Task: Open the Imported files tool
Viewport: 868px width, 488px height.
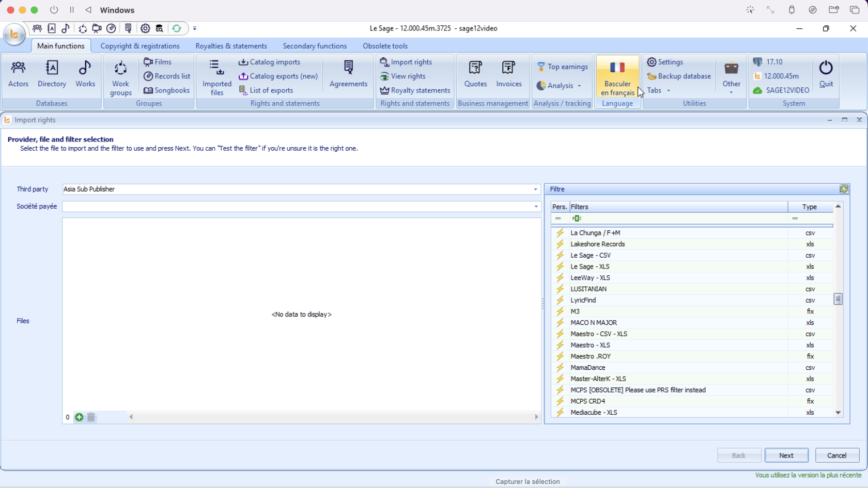Action: (x=217, y=78)
